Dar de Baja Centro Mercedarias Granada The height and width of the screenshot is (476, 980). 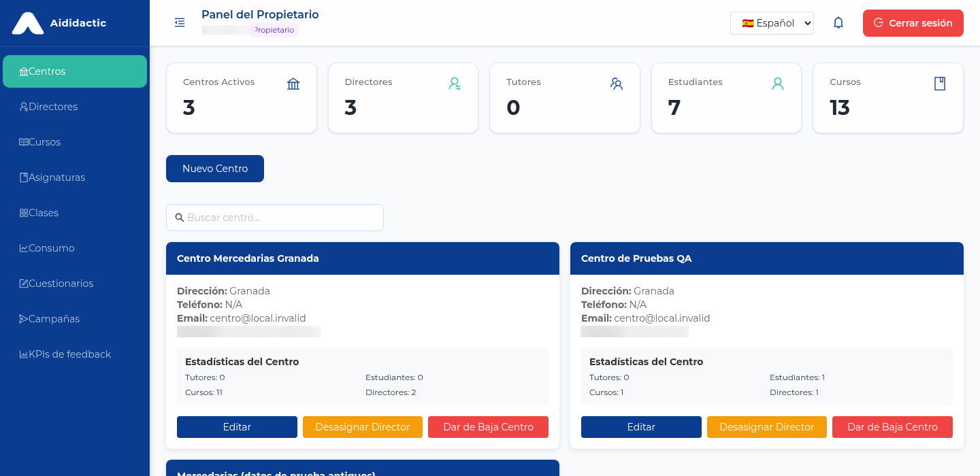coord(488,427)
